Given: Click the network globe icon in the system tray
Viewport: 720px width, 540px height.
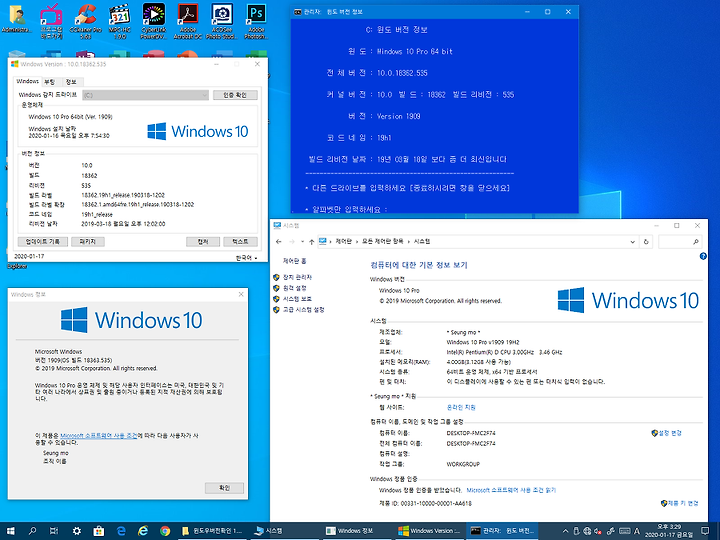Looking at the screenshot, I should tap(587, 531).
